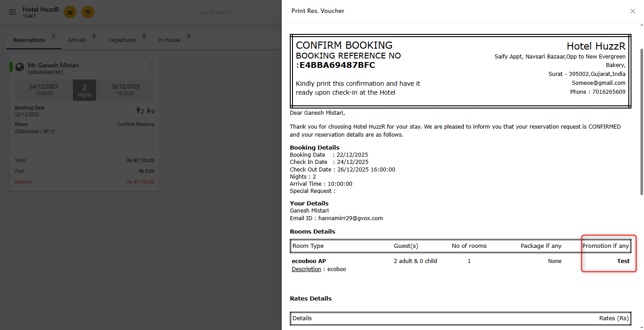644x330 pixels.
Task: Click the Total amount Rs 47,100.00
Action: pos(140,160)
